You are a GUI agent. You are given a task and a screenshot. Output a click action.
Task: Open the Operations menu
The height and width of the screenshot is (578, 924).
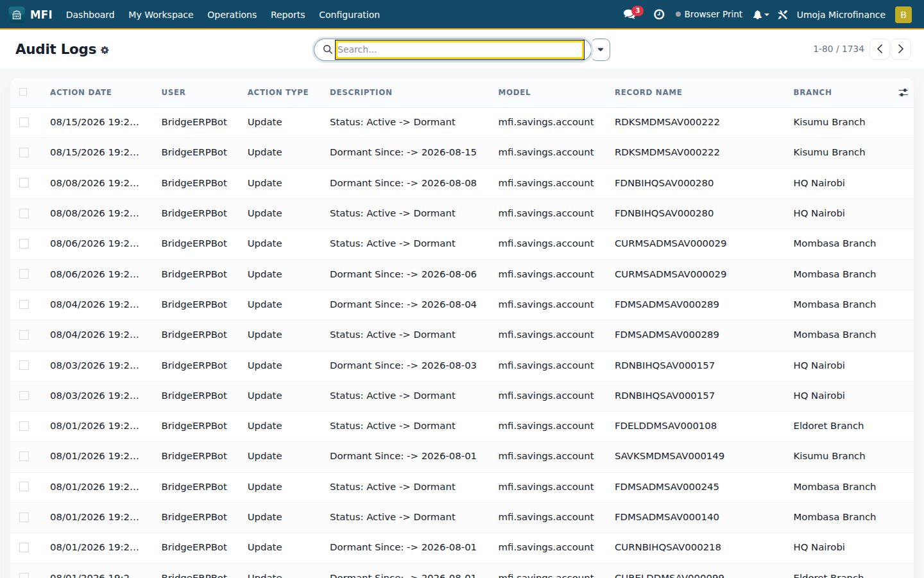tap(232, 14)
